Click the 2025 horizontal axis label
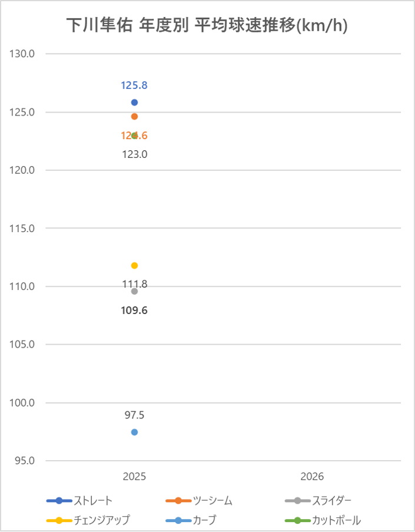Image resolution: width=415 pixels, height=532 pixels. tap(134, 476)
